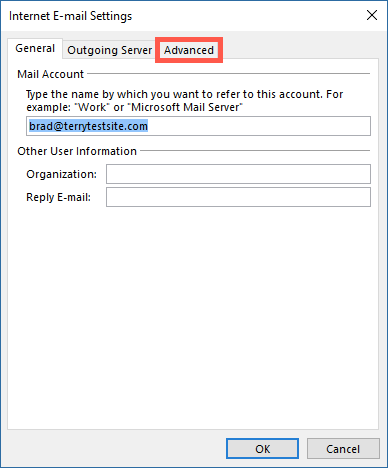The width and height of the screenshot is (388, 468).
Task: Click the "Type the name by which" instruction line
Action: (185, 94)
